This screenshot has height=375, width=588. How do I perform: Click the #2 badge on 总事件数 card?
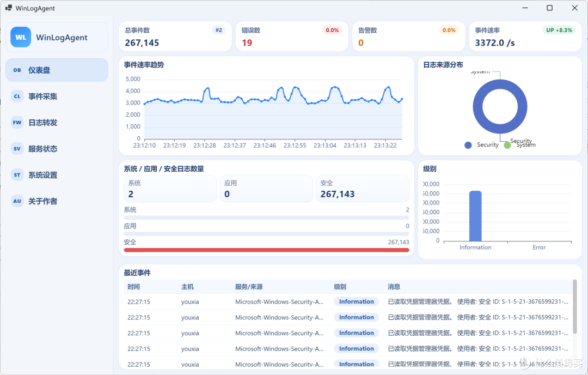tap(219, 30)
